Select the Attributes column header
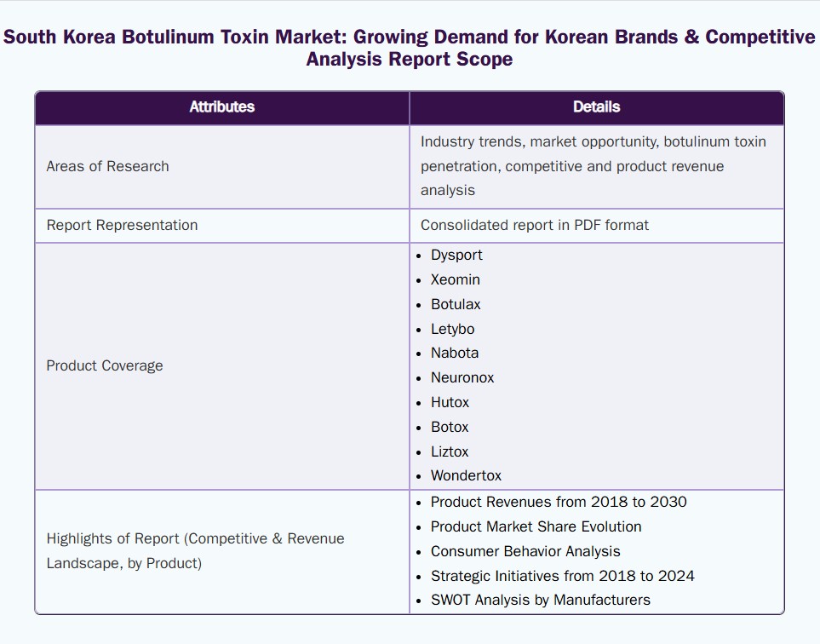This screenshot has height=644, width=820. click(221, 107)
